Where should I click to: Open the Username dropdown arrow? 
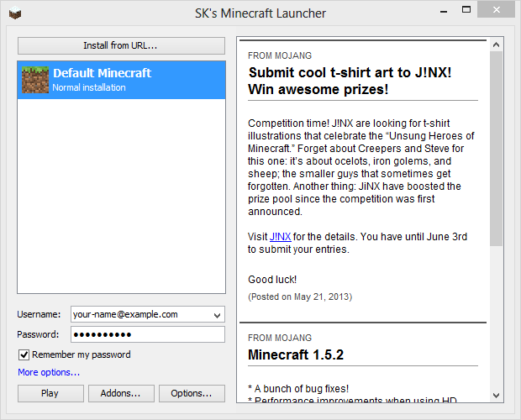(218, 315)
